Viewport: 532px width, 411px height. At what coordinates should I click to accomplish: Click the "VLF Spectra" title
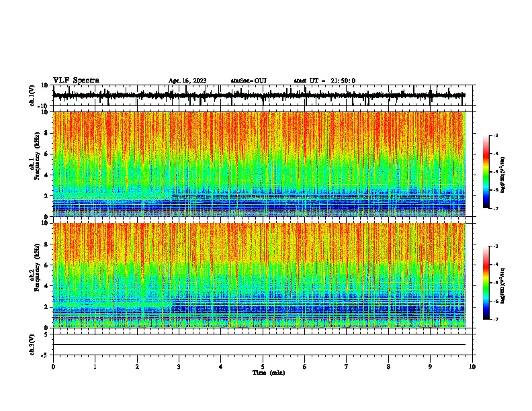tap(76, 81)
